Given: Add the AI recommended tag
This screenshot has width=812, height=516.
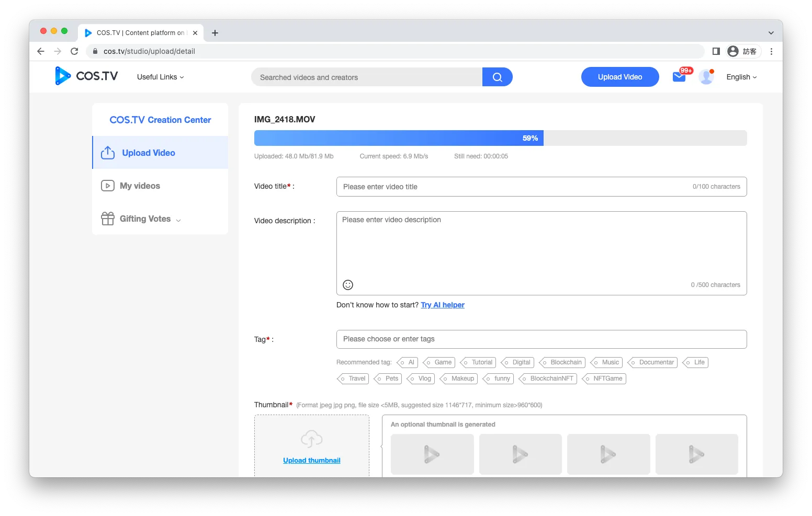Looking at the screenshot, I should click(408, 362).
